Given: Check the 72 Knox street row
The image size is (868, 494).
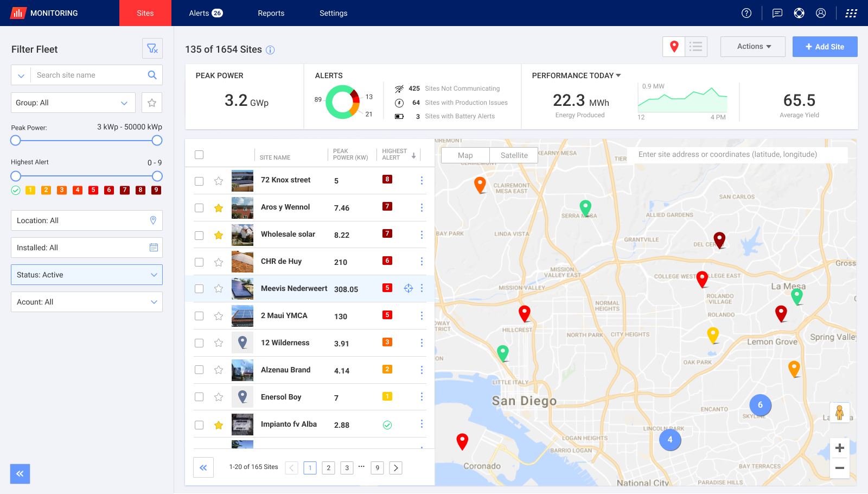Looking at the screenshot, I should pos(199,181).
